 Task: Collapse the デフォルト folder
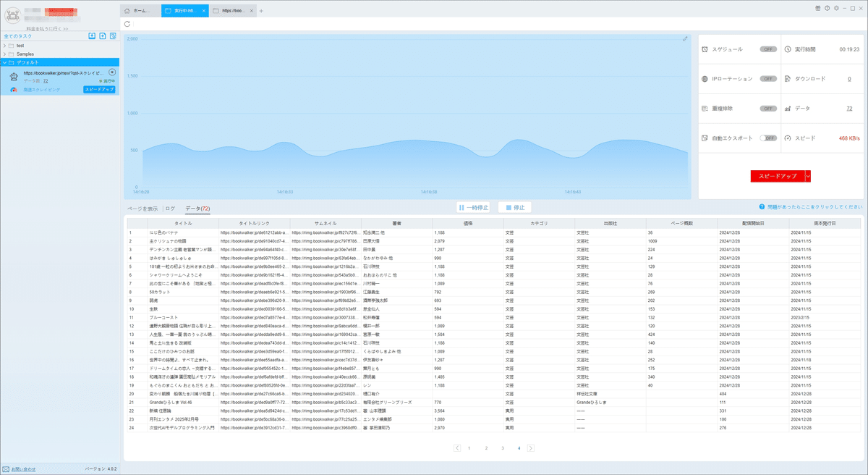(4, 62)
